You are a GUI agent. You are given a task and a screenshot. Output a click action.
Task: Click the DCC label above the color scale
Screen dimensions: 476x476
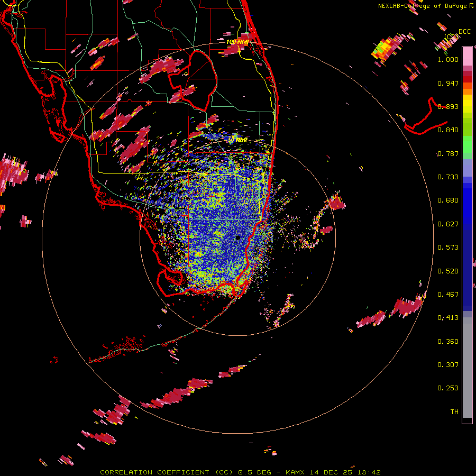464,32
